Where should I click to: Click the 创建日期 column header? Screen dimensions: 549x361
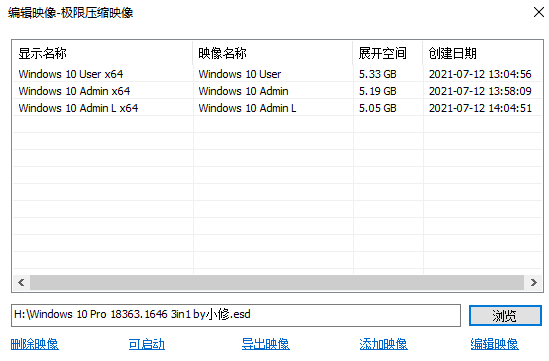(x=482, y=53)
